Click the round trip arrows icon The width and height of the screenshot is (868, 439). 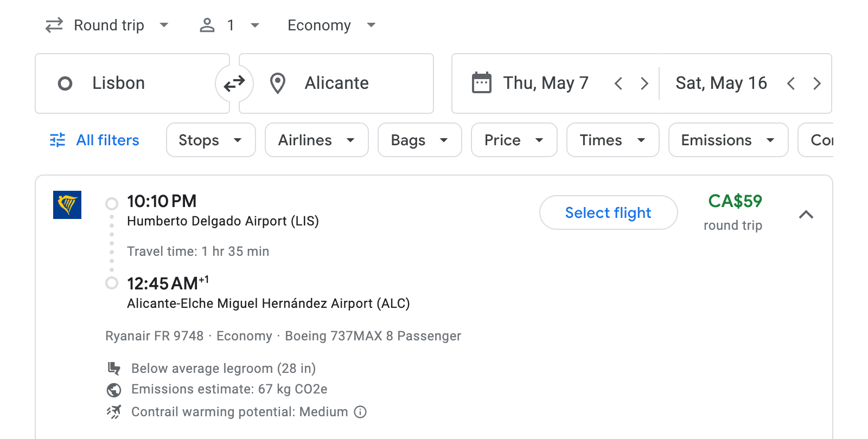[x=53, y=25]
